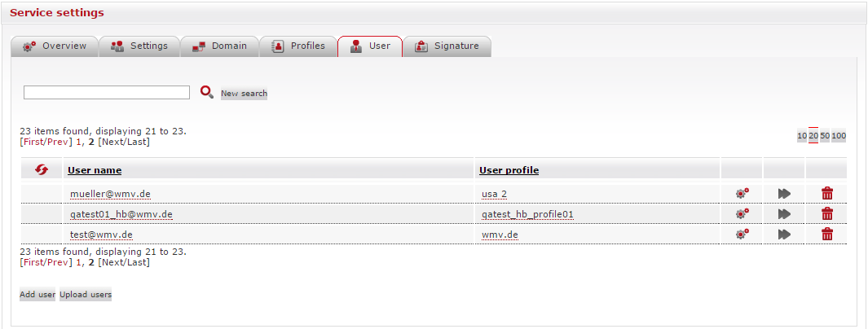Delete user test@wmv.de with trash icon
Viewport: 868px width, 329px height.
click(x=827, y=235)
